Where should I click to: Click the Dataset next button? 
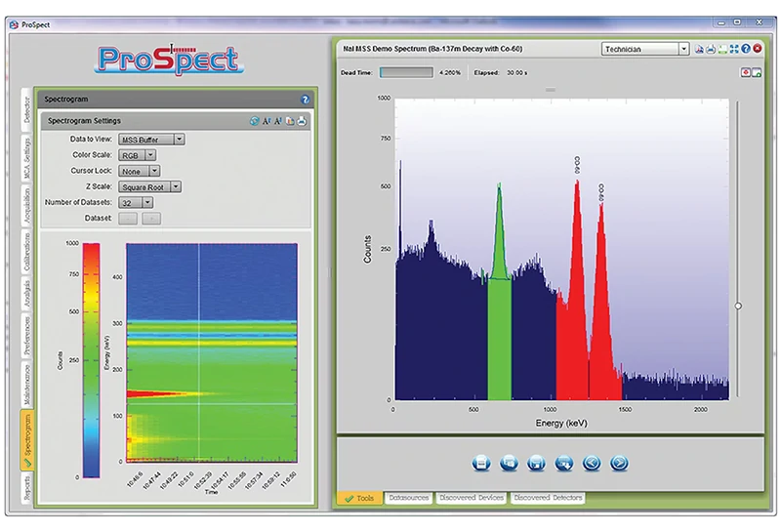[x=151, y=219]
